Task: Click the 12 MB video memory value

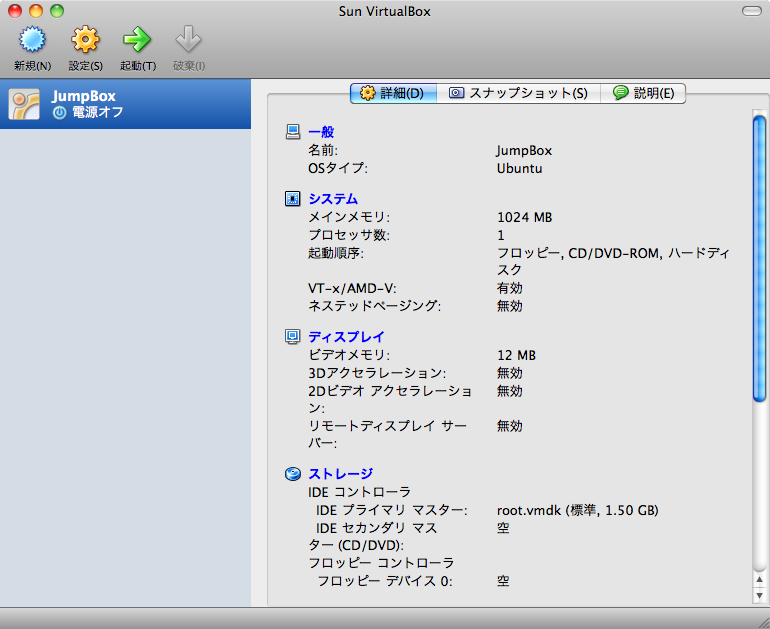Action: [x=516, y=355]
